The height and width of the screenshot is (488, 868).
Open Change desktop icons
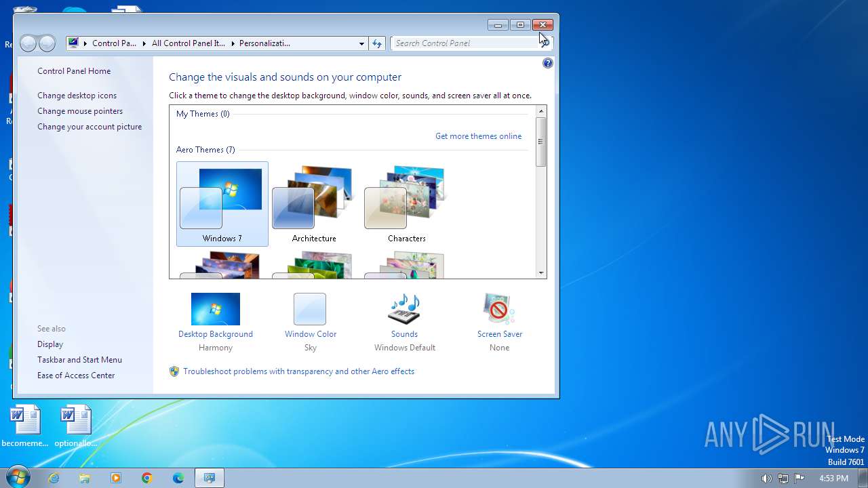click(x=77, y=96)
